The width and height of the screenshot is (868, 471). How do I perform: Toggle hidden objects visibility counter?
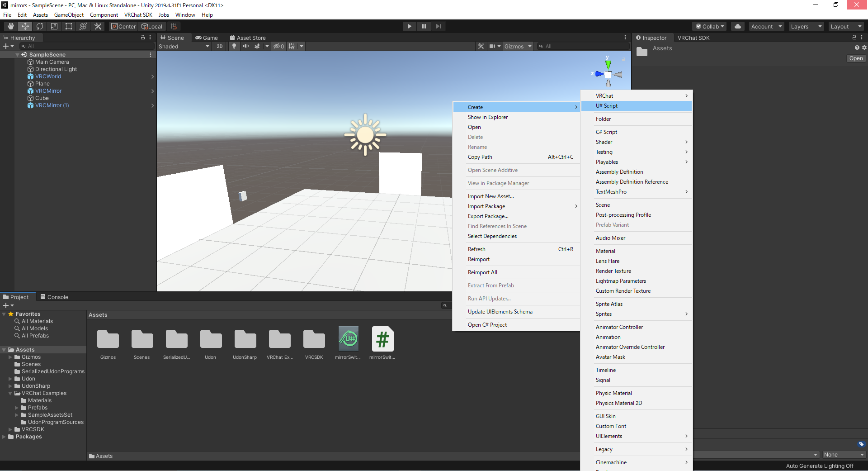278,46
